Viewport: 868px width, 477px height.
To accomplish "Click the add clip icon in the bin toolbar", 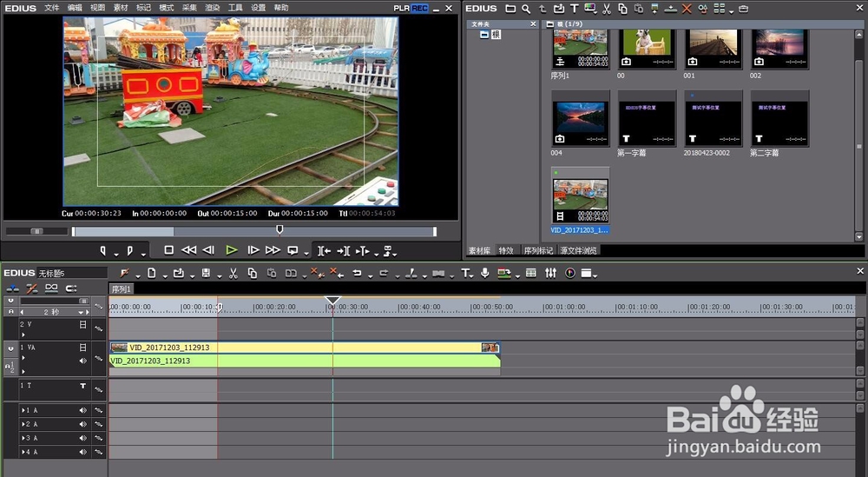I will 558,9.
